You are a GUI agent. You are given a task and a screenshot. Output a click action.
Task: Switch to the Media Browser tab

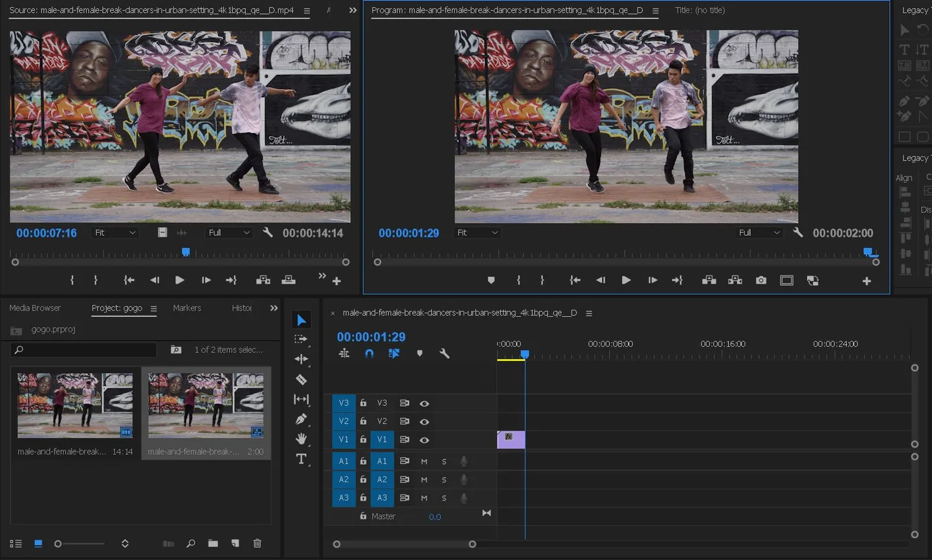pos(35,308)
